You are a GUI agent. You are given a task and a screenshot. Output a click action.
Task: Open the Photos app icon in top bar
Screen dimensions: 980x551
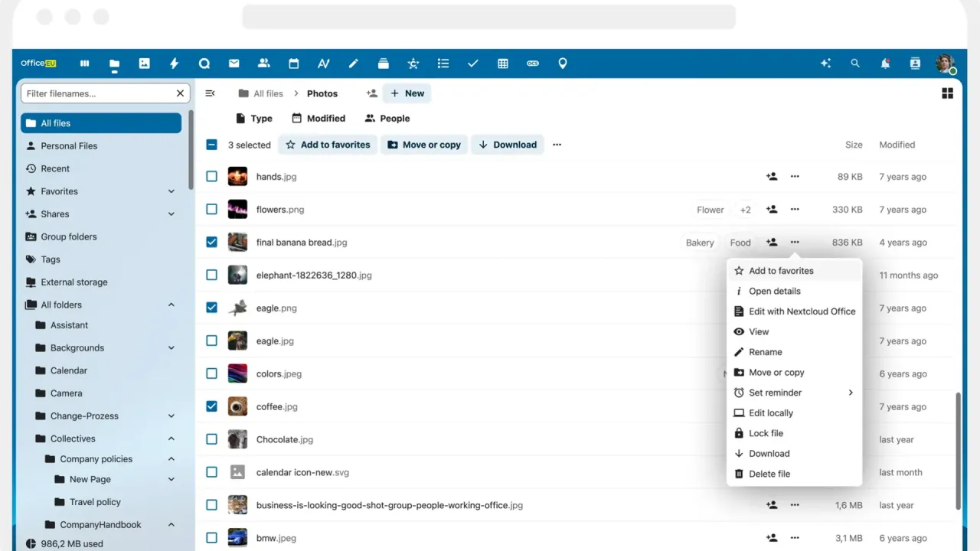coord(144,64)
